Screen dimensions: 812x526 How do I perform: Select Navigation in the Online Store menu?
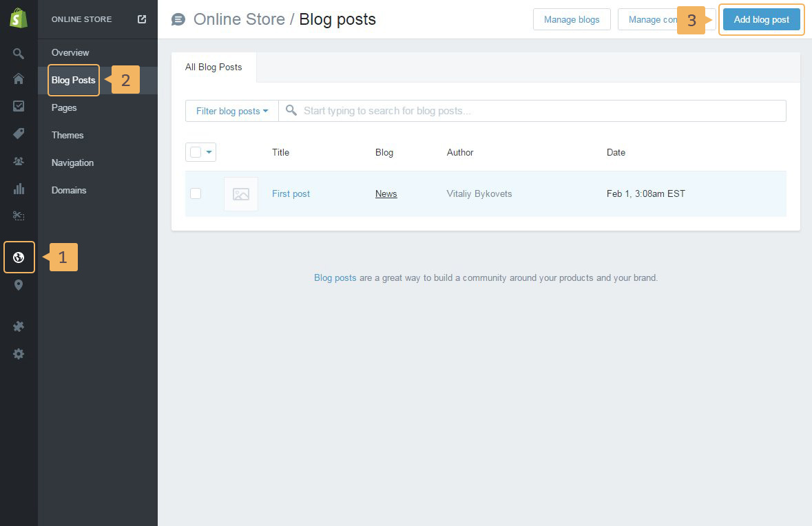click(72, 162)
